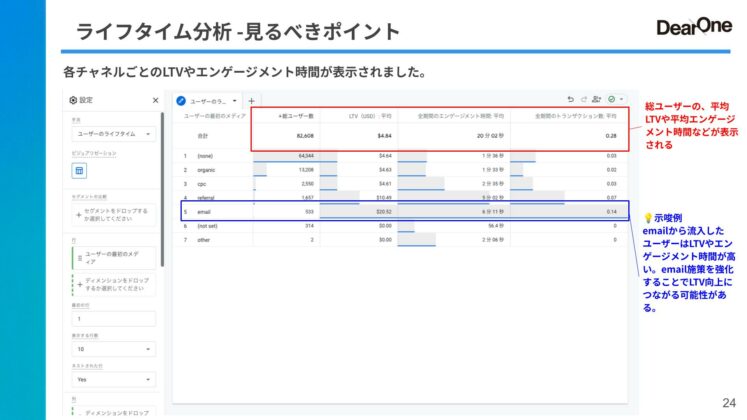Viewport: 747px width, 420px height.
Task: Close the settings panel with the X
Action: (x=155, y=100)
